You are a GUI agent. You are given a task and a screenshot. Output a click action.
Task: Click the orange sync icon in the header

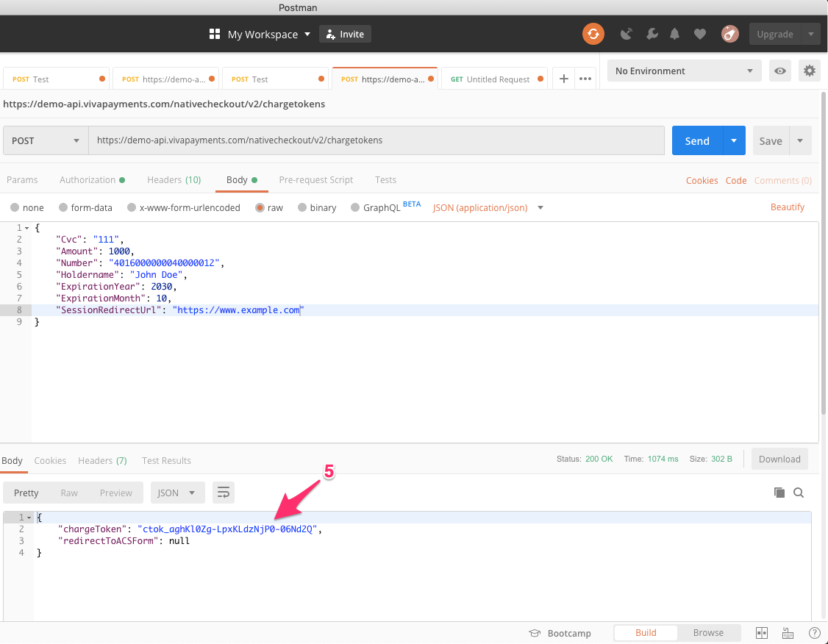point(593,35)
